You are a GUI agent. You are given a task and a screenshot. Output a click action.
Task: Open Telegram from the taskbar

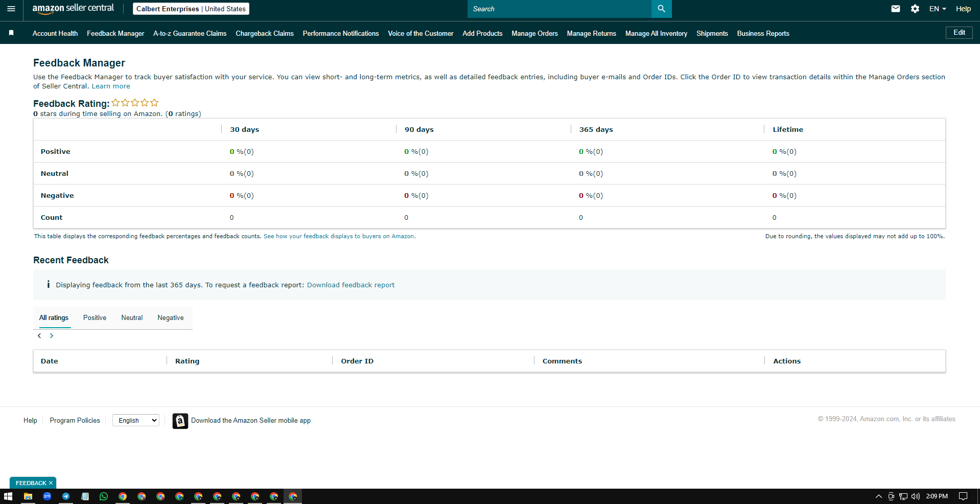66,496
